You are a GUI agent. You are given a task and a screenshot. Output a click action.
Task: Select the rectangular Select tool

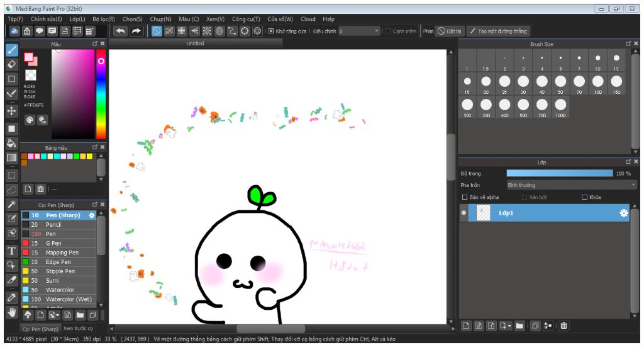point(11,176)
